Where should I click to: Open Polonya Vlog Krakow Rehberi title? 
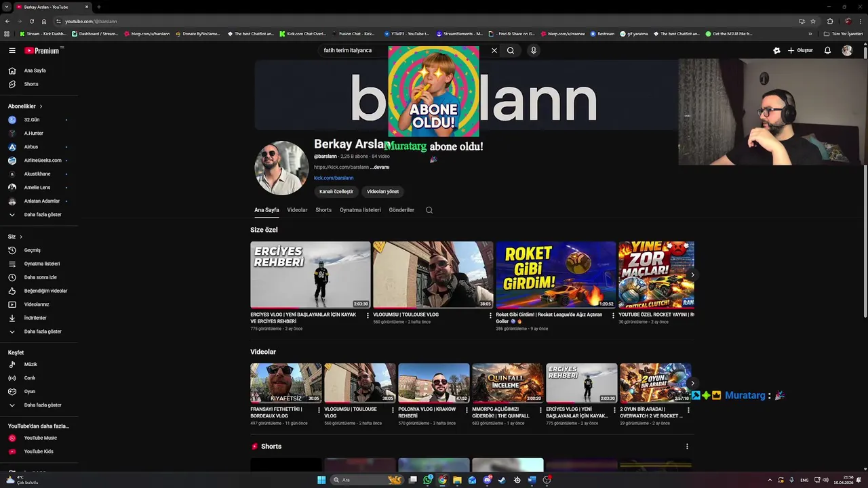point(428,413)
